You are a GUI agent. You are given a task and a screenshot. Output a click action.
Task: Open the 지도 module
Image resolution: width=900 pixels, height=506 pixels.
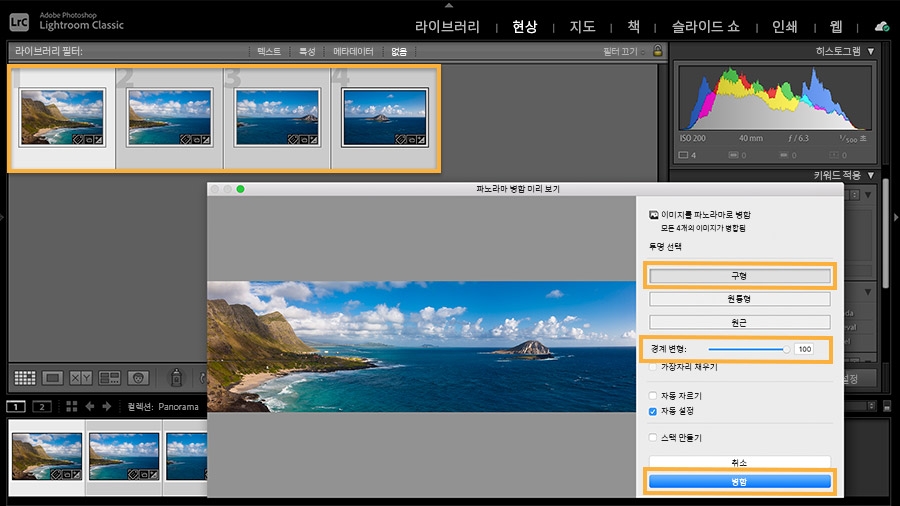point(582,26)
